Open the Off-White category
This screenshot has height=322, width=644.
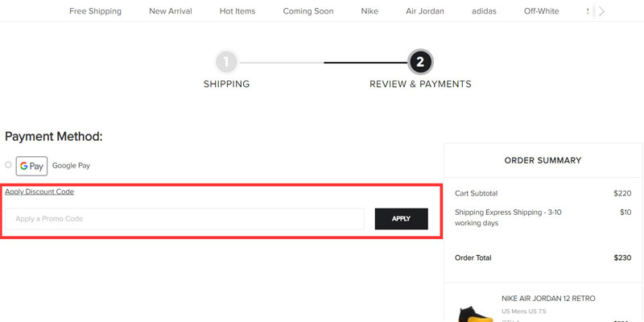pyautogui.click(x=543, y=12)
